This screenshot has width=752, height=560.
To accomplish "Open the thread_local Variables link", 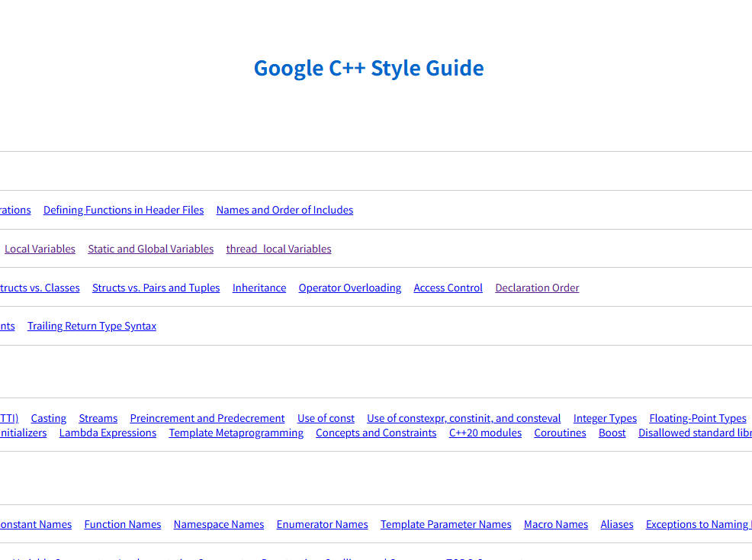I will coord(278,249).
